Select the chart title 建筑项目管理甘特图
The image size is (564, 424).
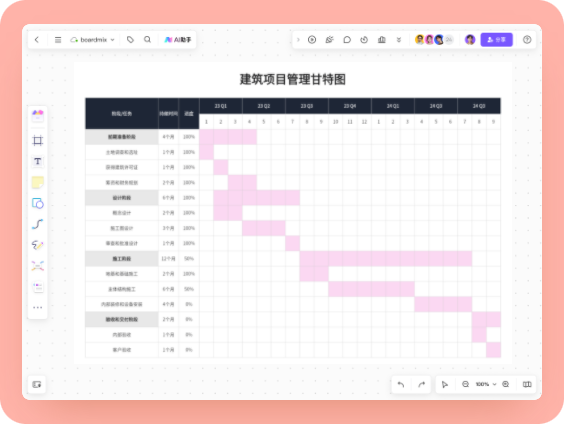point(293,79)
